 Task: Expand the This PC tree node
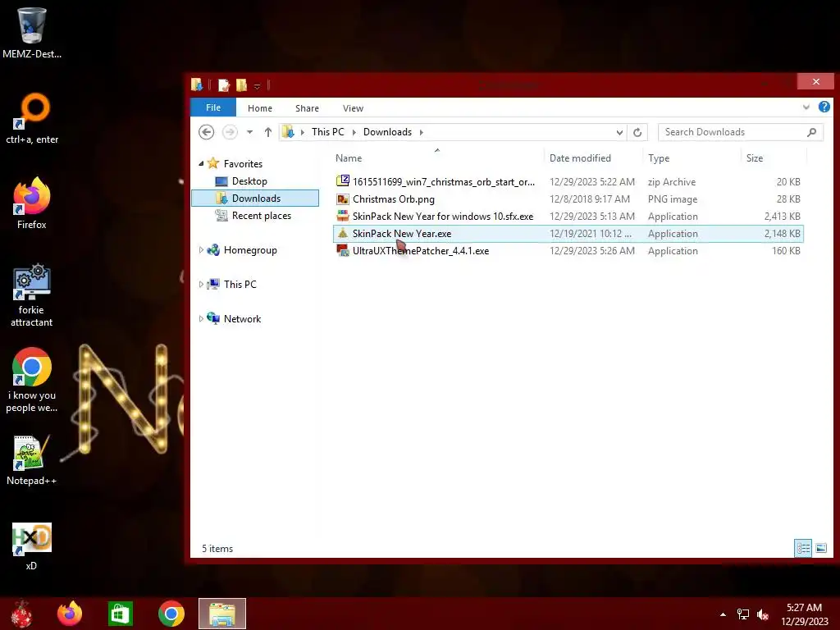coord(201,284)
